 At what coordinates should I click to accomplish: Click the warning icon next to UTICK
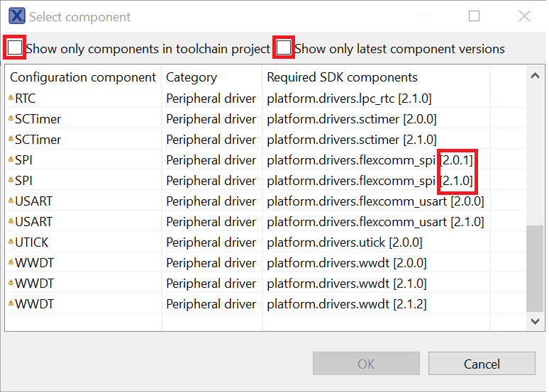[x=11, y=242]
